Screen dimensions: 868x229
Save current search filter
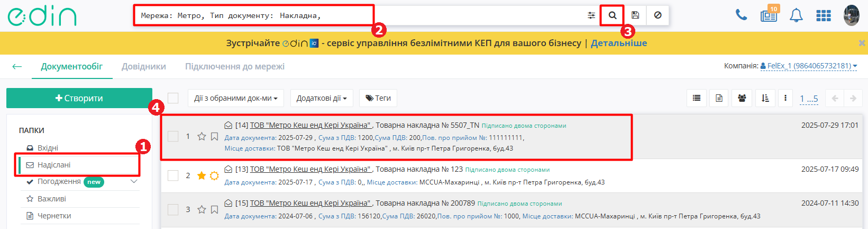(635, 15)
